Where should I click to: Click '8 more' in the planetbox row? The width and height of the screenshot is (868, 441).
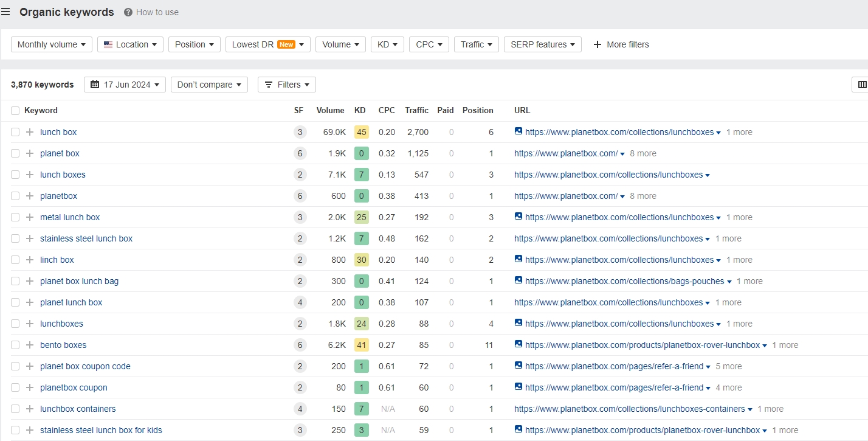643,196
